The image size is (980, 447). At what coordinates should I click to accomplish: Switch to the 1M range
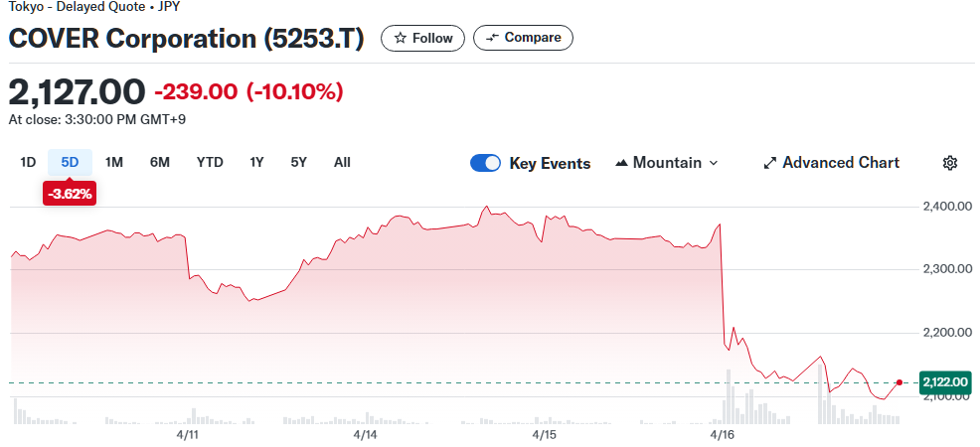[x=114, y=162]
